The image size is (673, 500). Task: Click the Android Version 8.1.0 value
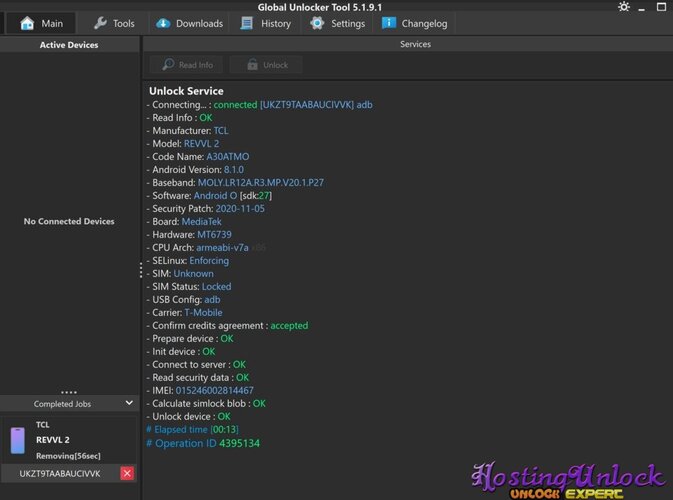tap(233, 170)
